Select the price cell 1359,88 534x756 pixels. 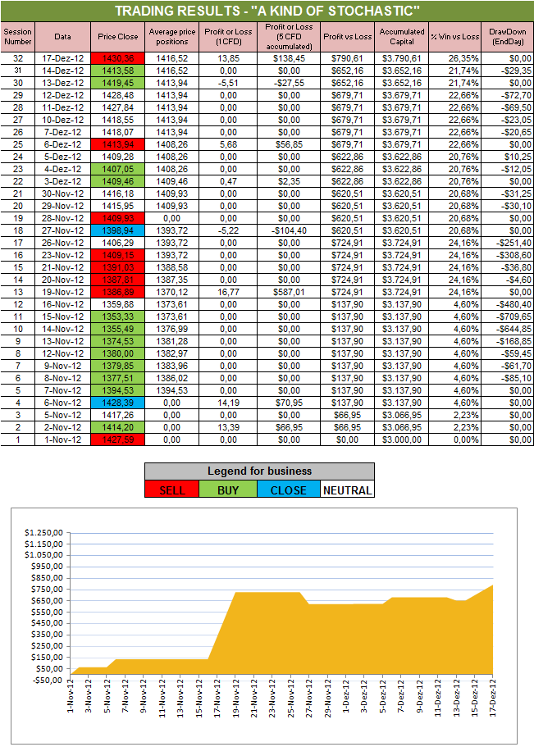pos(117,304)
